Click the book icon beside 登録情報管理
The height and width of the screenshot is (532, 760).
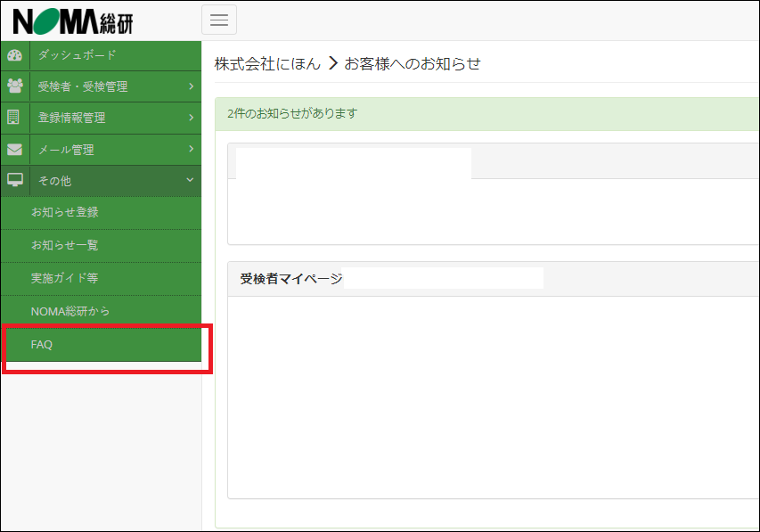click(14, 118)
